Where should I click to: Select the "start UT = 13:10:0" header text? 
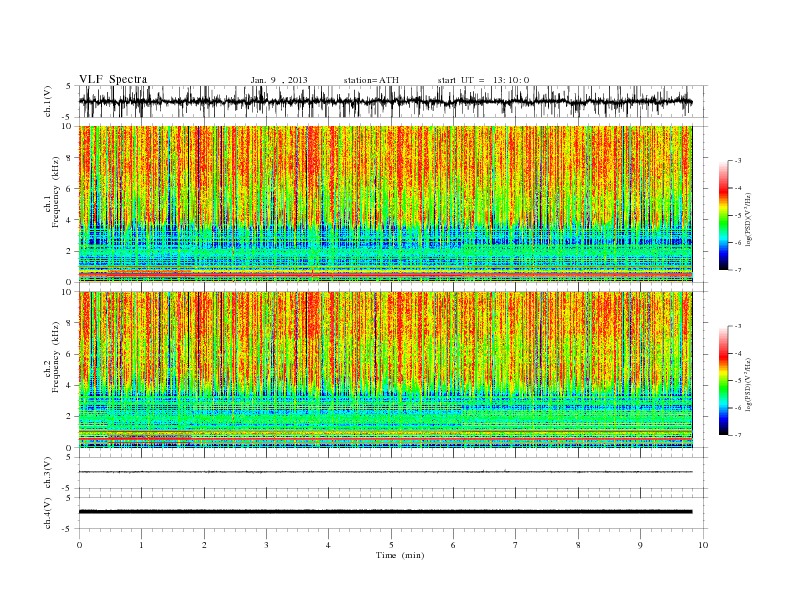coord(483,80)
